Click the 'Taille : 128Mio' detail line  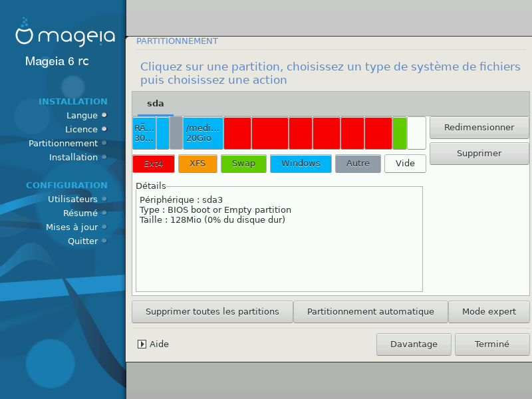click(x=212, y=220)
